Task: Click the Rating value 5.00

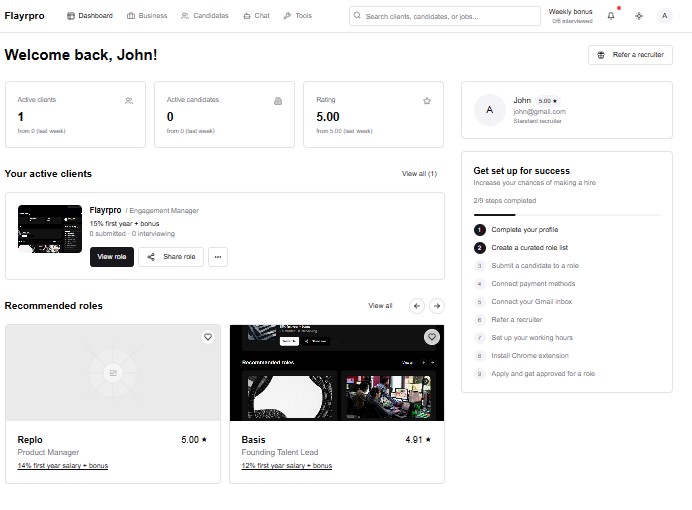Action: [328, 117]
